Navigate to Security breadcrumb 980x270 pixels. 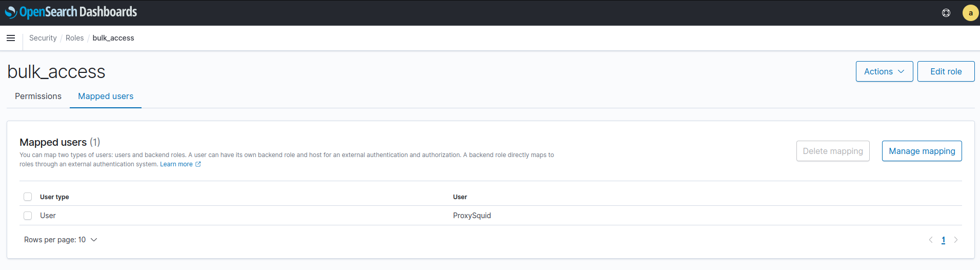[43, 38]
